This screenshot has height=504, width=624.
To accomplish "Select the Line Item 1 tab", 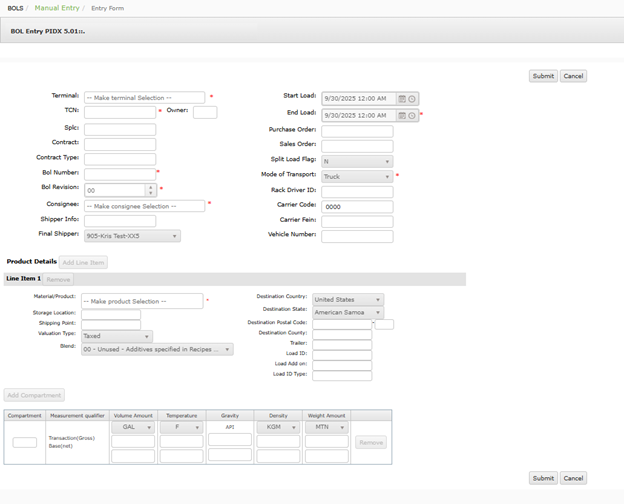I will click(23, 279).
